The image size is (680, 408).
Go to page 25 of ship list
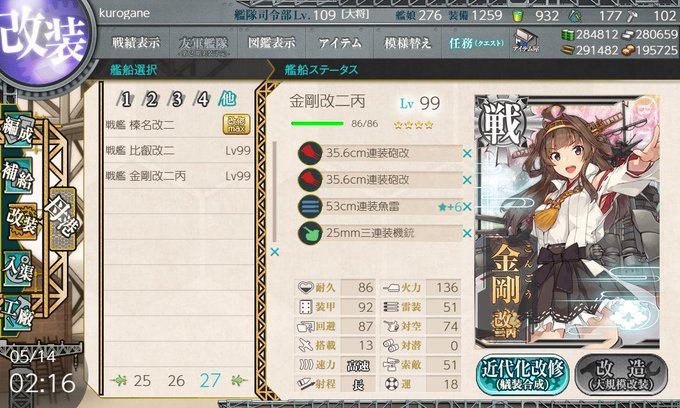coord(142,381)
